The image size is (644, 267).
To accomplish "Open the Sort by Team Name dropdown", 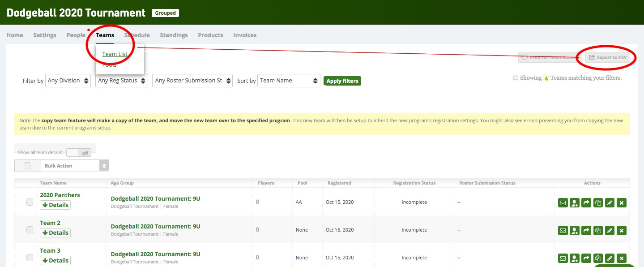I will click(288, 81).
